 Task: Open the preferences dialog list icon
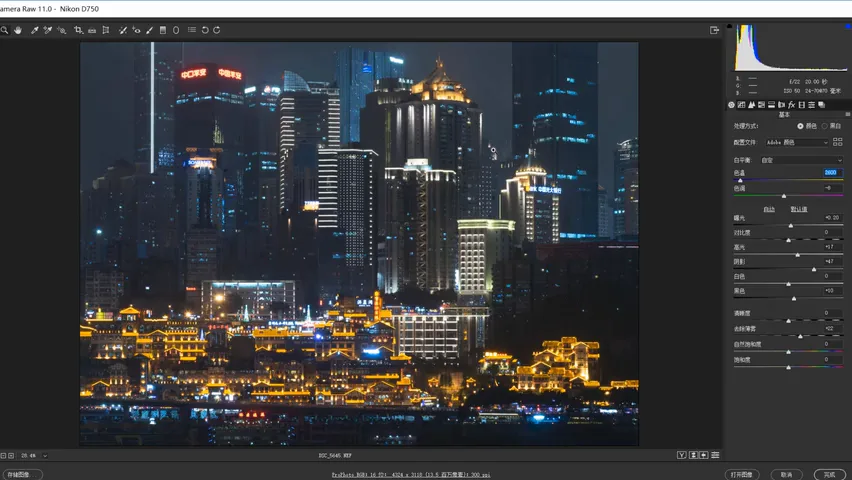(x=192, y=30)
